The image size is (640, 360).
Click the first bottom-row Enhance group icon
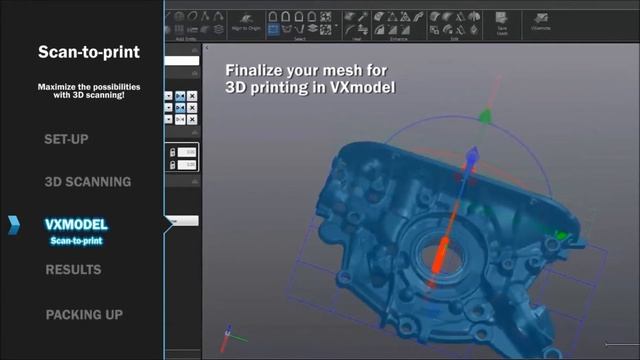click(379, 29)
